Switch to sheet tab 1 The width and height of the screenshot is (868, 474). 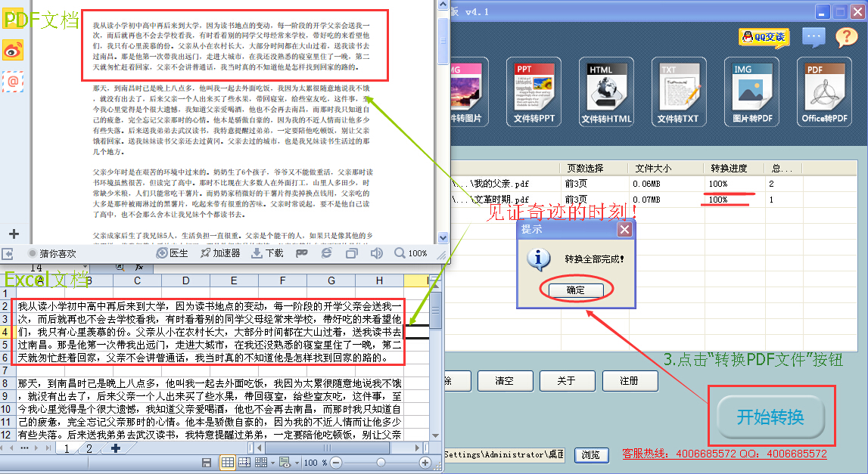pos(67,448)
